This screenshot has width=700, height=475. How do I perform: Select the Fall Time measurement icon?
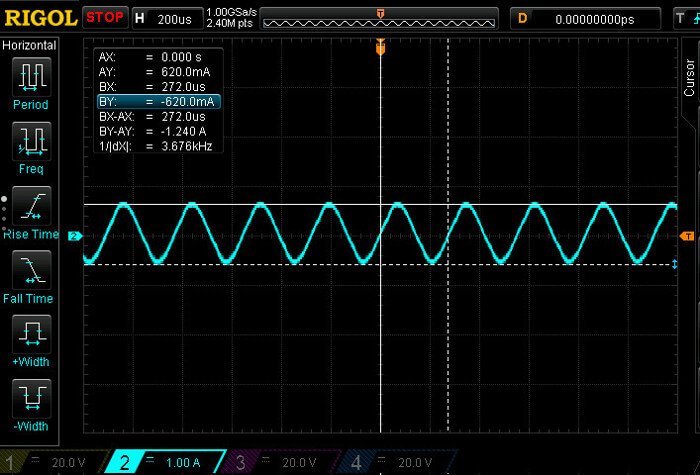click(x=31, y=270)
